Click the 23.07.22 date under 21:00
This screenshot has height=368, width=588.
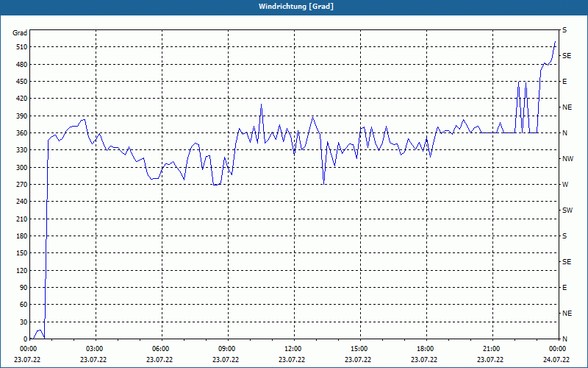tap(490, 359)
